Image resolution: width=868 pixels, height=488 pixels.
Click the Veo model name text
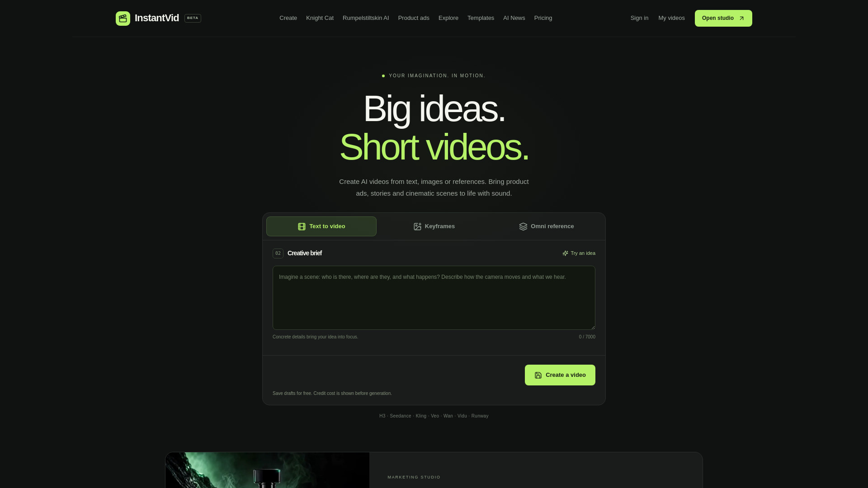click(435, 416)
